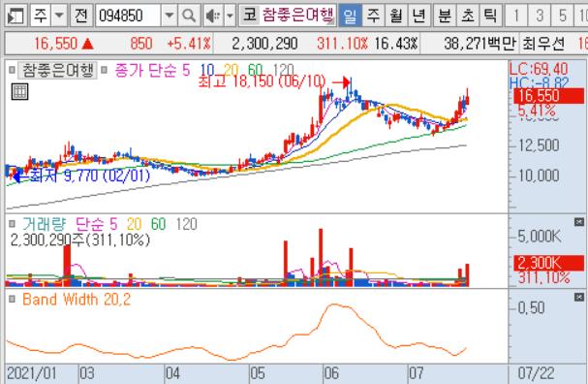Expand the dropdown next to speaker icon
The height and width of the screenshot is (384, 588).
[230, 16]
